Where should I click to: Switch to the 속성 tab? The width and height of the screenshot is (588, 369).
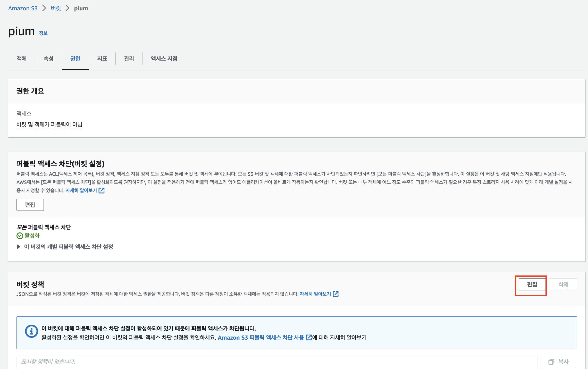(x=48, y=58)
